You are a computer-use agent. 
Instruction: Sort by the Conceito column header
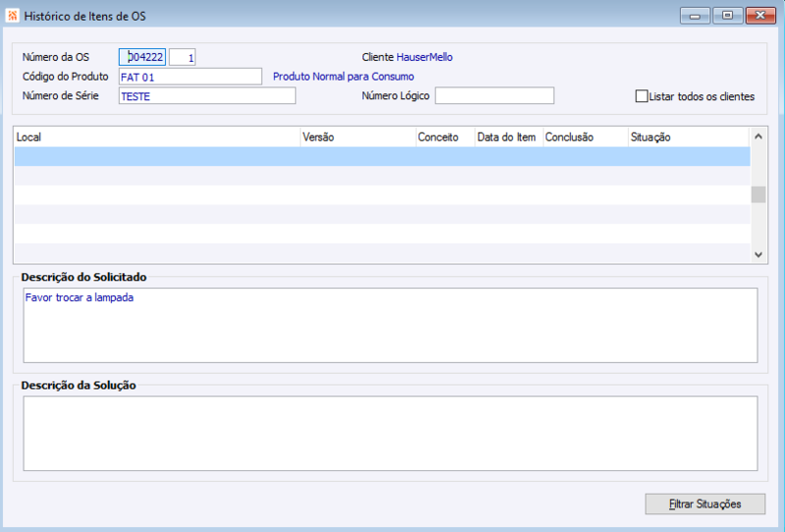click(x=445, y=137)
